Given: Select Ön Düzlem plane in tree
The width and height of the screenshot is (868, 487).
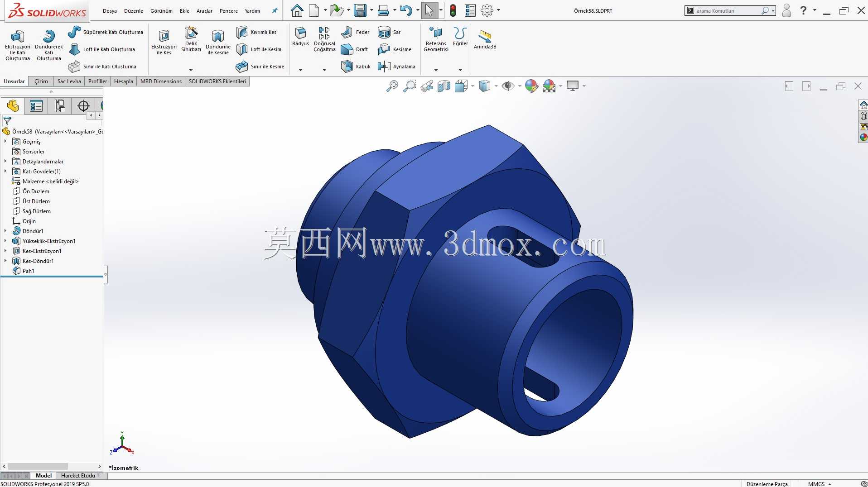Looking at the screenshot, I should pos(36,191).
